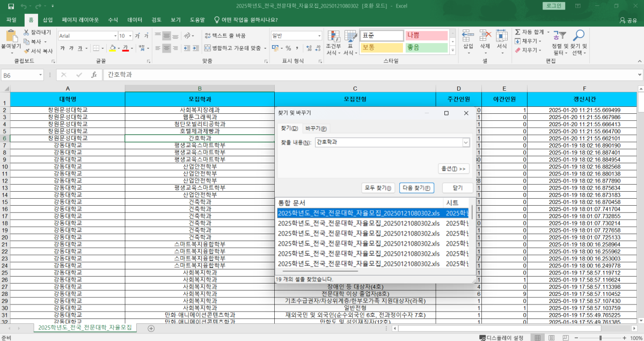Click the Insert cells (삽입) icon
Viewport: 644px width, 341px height.
(x=468, y=36)
